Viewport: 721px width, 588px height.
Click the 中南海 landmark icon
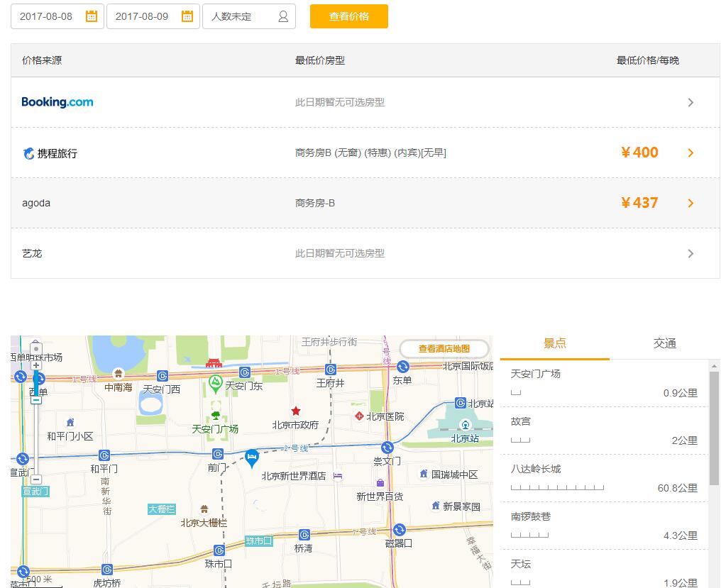(x=119, y=373)
